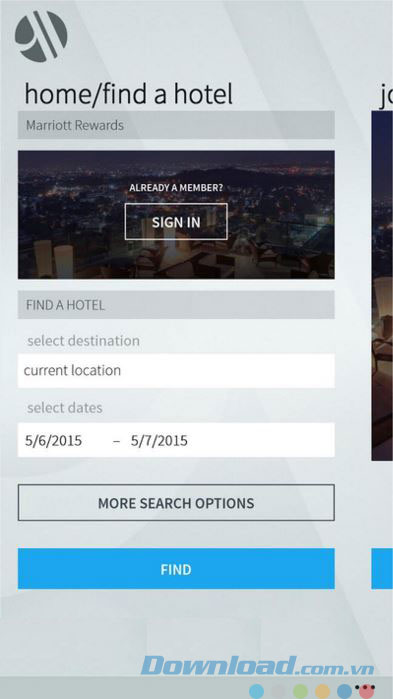Screen dimensions: 393x699
Task: Click the dark blue circle at bottom
Action: tap(344, 691)
